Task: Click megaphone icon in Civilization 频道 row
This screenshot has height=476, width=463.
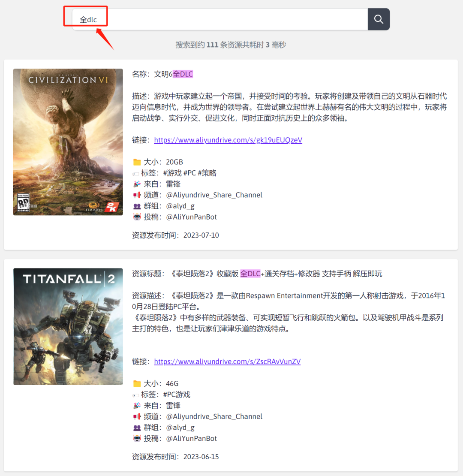Action: [x=137, y=195]
